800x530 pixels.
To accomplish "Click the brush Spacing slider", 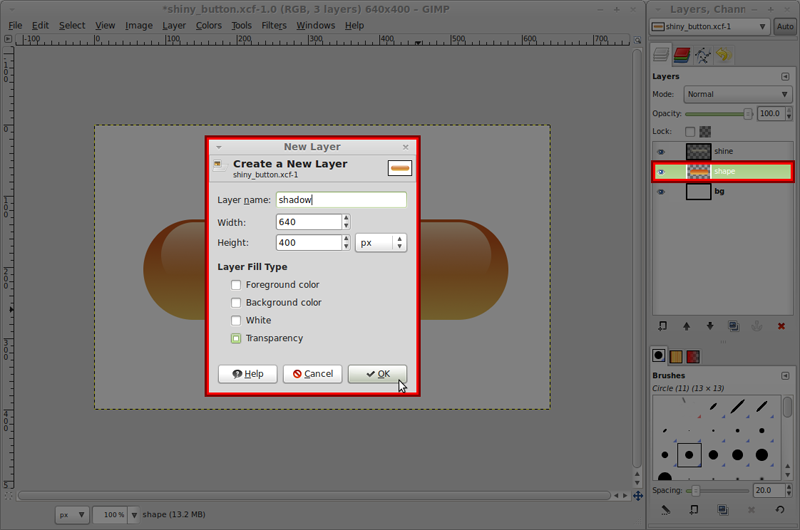I will pos(717,491).
